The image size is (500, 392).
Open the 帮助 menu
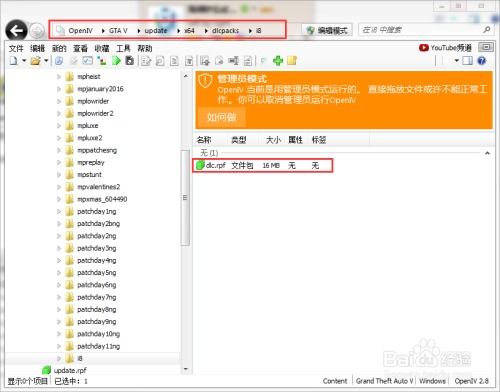tap(145, 49)
